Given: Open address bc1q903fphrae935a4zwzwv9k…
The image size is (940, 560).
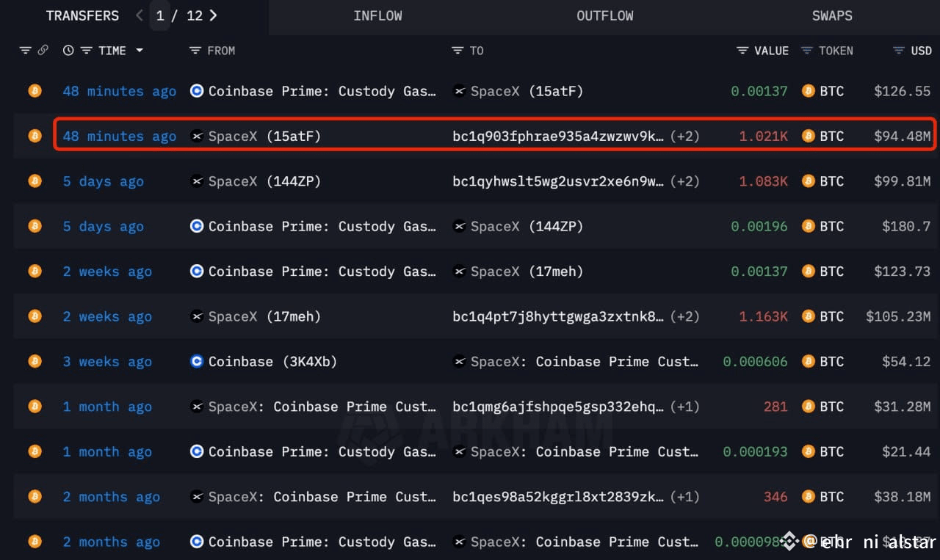Looking at the screenshot, I should (558, 136).
